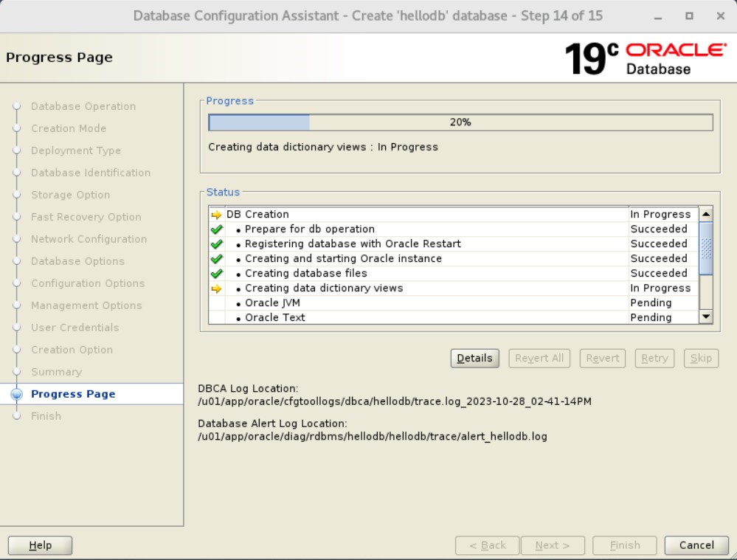The width and height of the screenshot is (737, 560).
Task: Click the yellow arrow beside DB Creation
Action: (x=216, y=215)
